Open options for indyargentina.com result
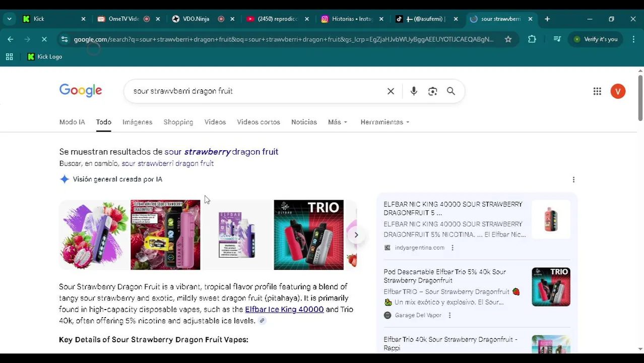This screenshot has height=363, width=644. (x=452, y=248)
